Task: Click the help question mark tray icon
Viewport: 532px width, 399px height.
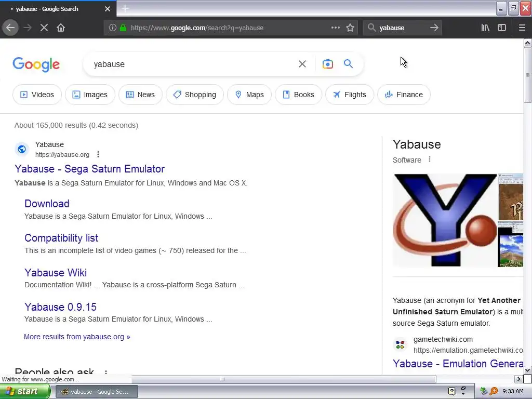Action: point(451,391)
